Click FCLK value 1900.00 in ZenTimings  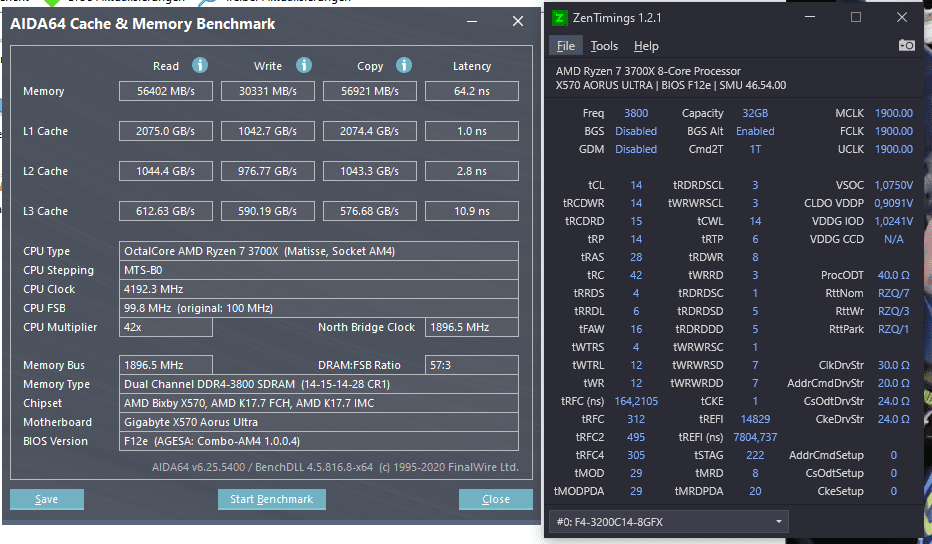click(x=893, y=131)
